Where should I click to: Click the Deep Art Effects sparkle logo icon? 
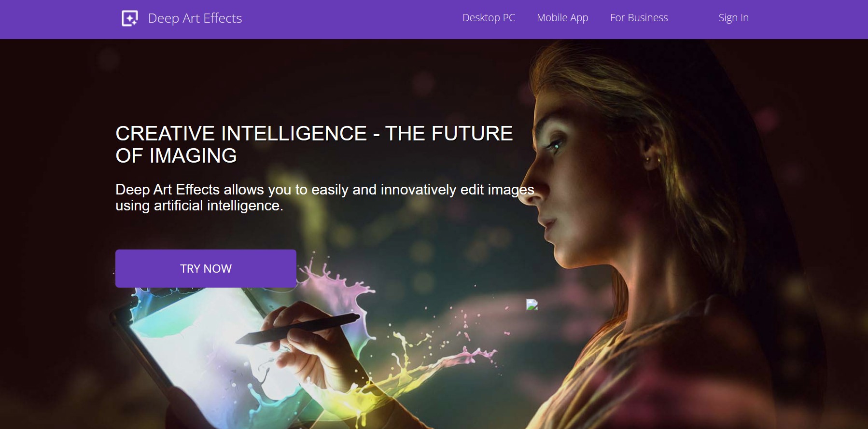pos(130,18)
